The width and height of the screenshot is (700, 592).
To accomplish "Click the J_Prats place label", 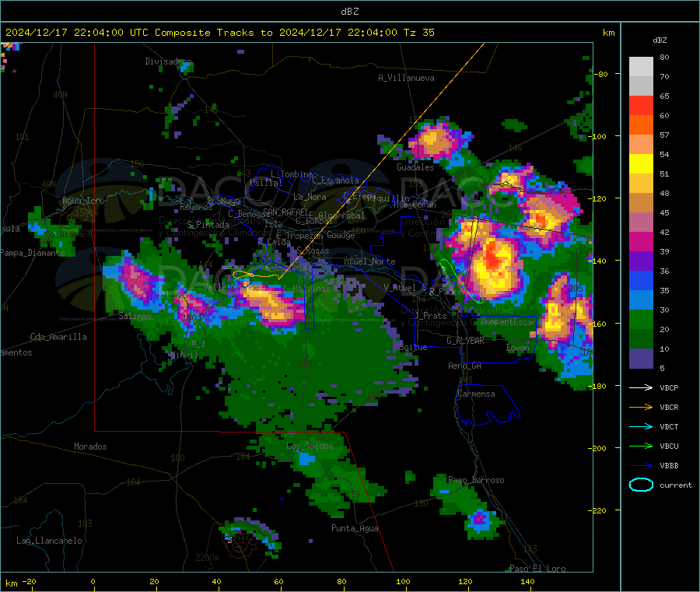I will point(430,316).
